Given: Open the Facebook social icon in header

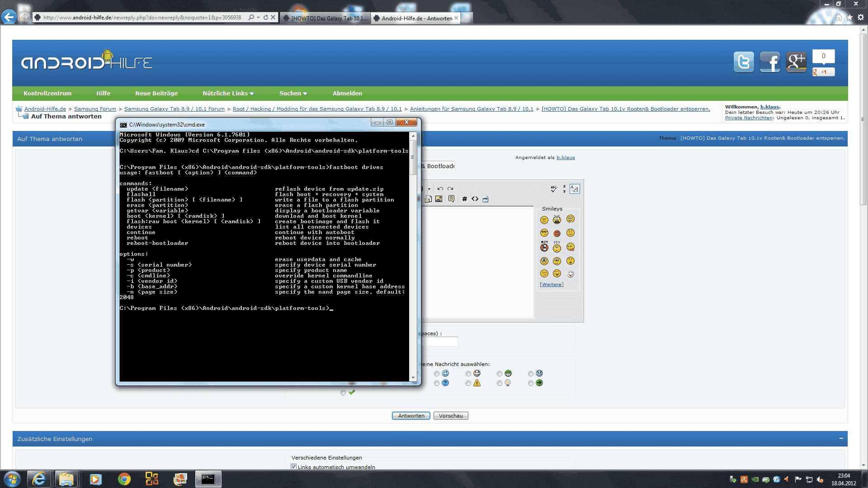Looking at the screenshot, I should (770, 62).
